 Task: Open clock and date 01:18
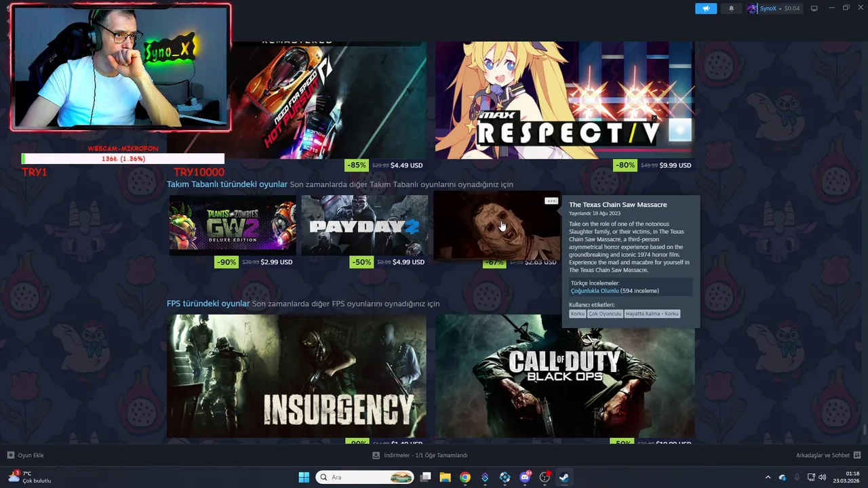coord(847,477)
